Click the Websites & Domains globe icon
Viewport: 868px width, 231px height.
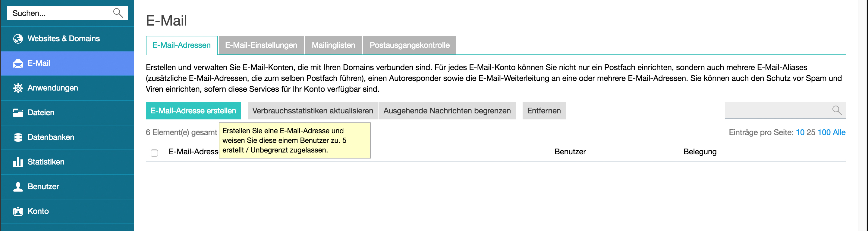pos(18,39)
